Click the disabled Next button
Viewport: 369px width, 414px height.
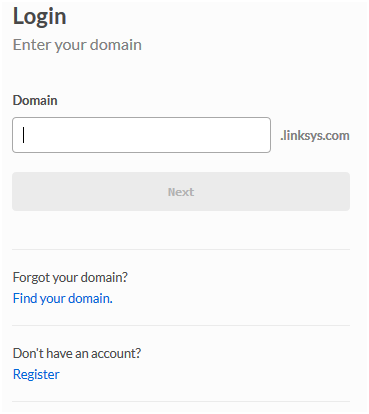(181, 191)
